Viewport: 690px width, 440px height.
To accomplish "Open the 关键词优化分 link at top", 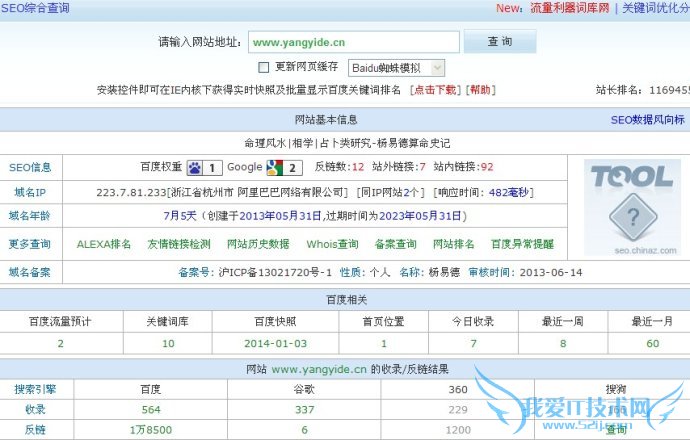I will pos(656,8).
